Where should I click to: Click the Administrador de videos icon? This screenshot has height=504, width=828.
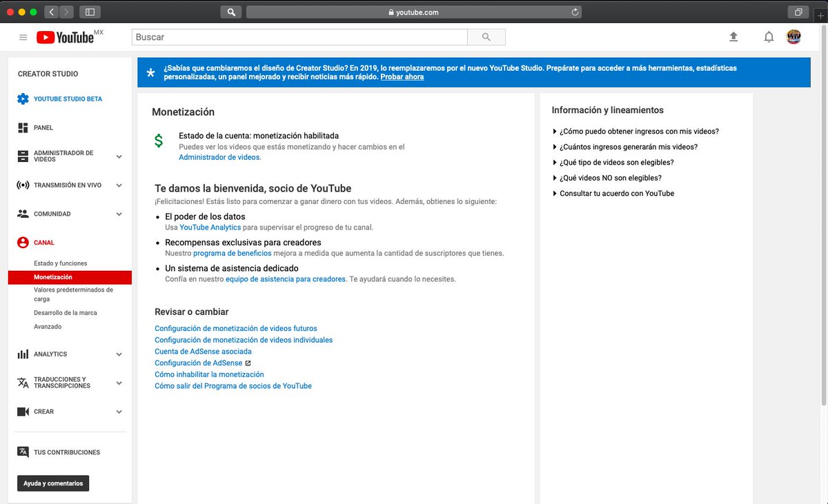[x=23, y=157]
